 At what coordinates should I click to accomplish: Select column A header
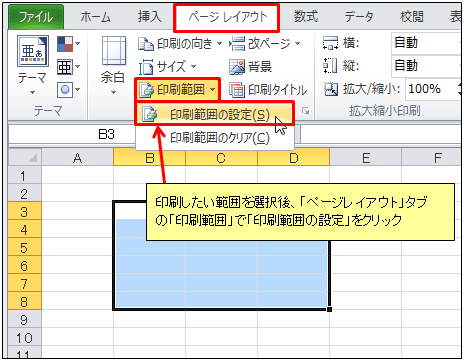point(77,157)
